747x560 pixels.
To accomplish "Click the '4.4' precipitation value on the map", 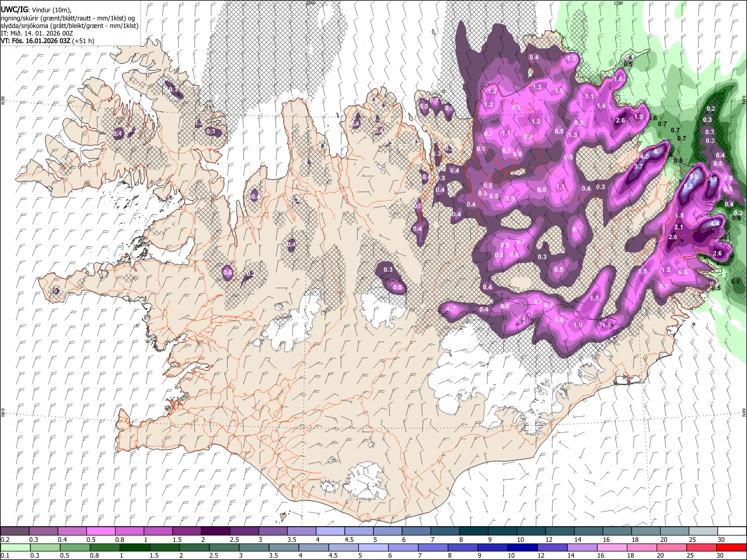I will coord(716,223).
